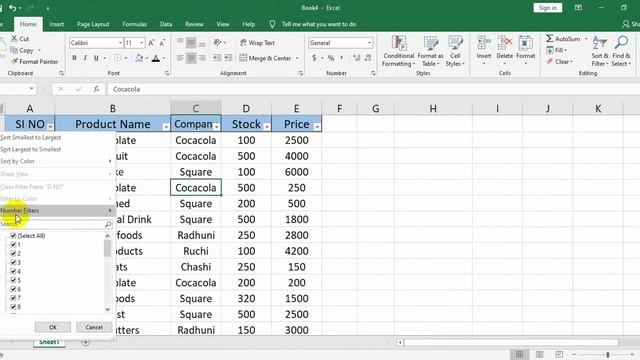The image size is (640, 360).
Task: Toggle Underline formatting
Action: tap(96, 58)
